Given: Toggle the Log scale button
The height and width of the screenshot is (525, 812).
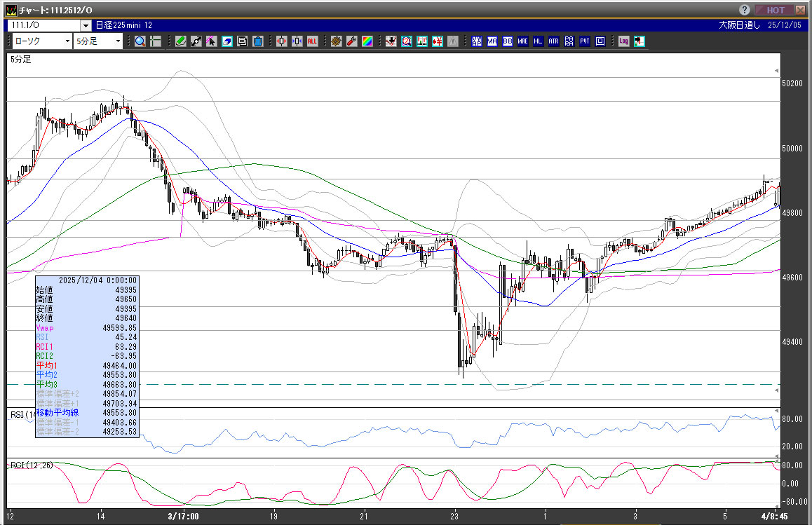Looking at the screenshot, I should click(623, 41).
